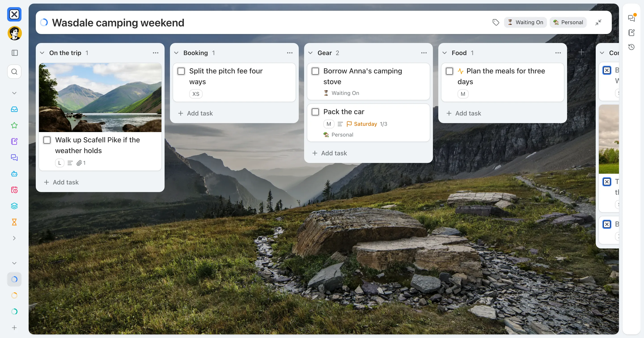Add task in the Food column
Image resolution: width=644 pixels, height=338 pixels.
(464, 113)
